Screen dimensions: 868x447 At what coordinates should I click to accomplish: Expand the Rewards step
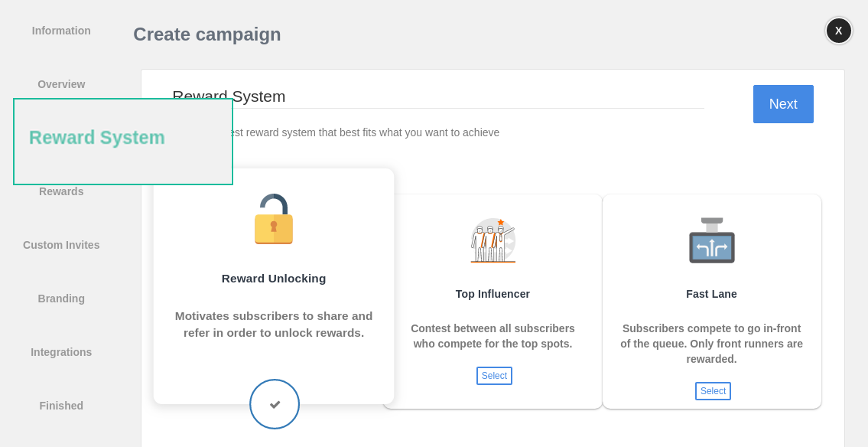61,191
